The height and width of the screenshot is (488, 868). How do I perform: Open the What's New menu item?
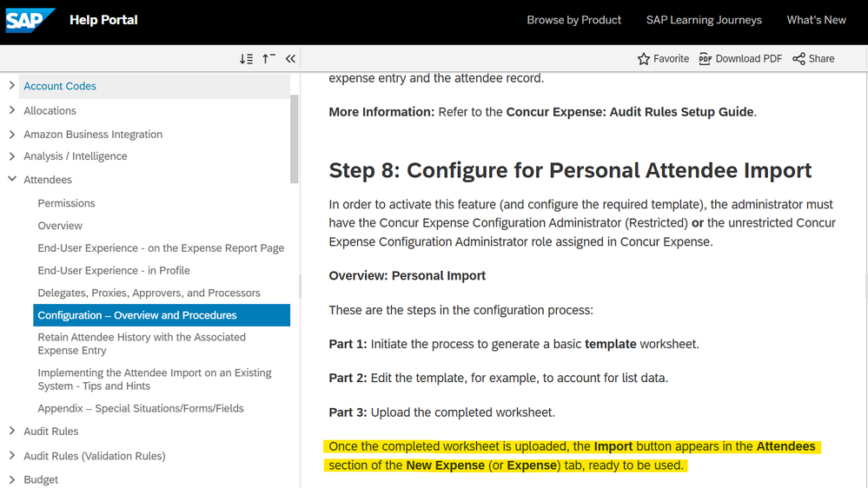click(817, 20)
